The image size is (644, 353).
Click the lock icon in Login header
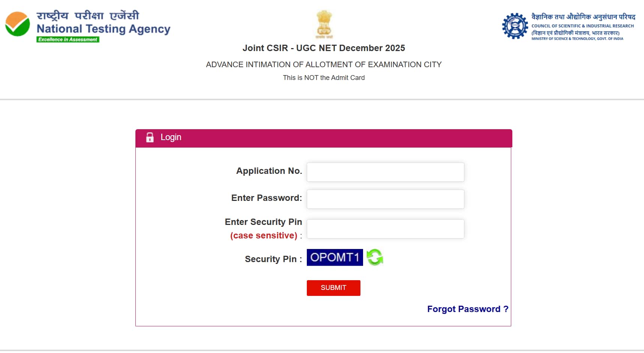tap(150, 137)
